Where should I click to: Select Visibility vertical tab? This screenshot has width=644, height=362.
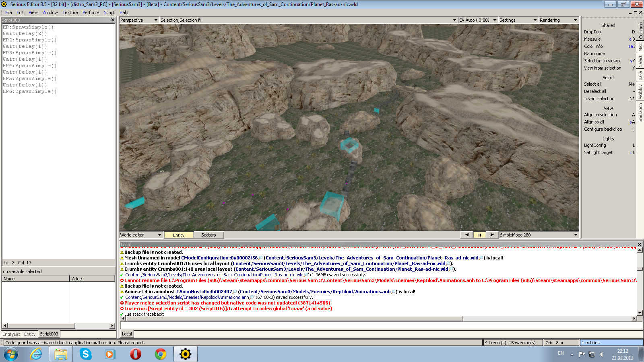(x=640, y=92)
